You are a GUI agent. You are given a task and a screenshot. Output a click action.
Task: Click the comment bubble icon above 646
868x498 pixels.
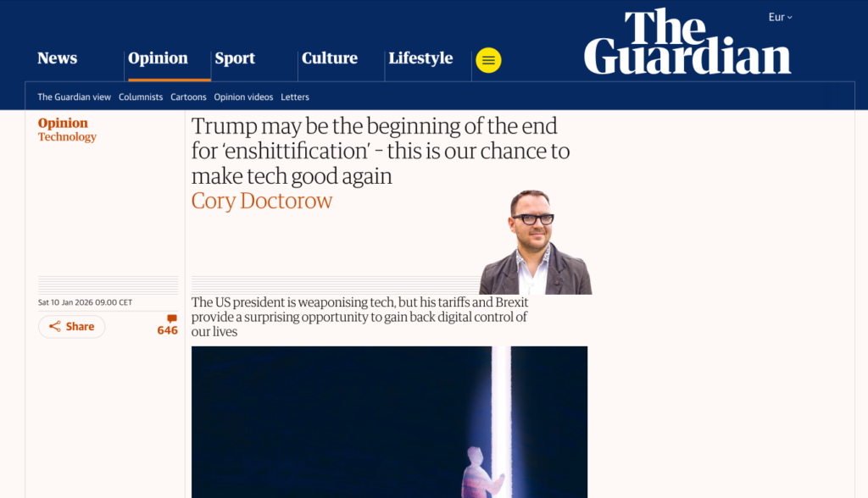[172, 318]
